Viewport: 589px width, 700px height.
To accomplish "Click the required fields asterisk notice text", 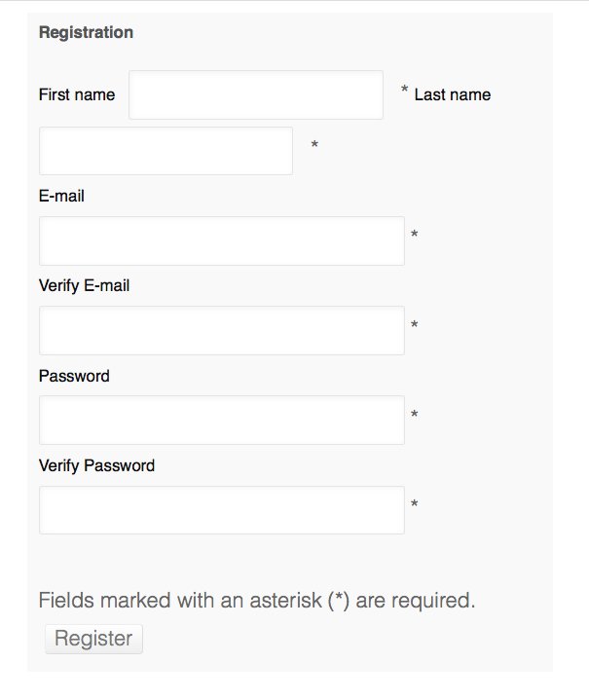I will click(x=257, y=600).
